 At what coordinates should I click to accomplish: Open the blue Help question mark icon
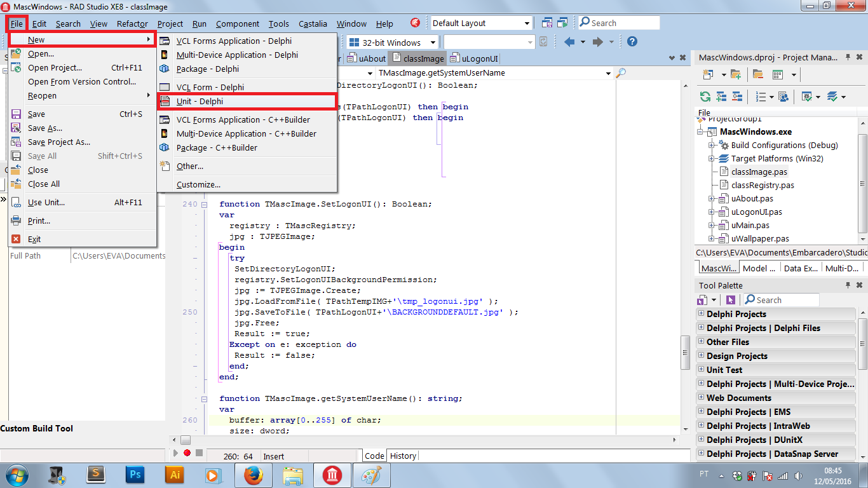tap(632, 42)
